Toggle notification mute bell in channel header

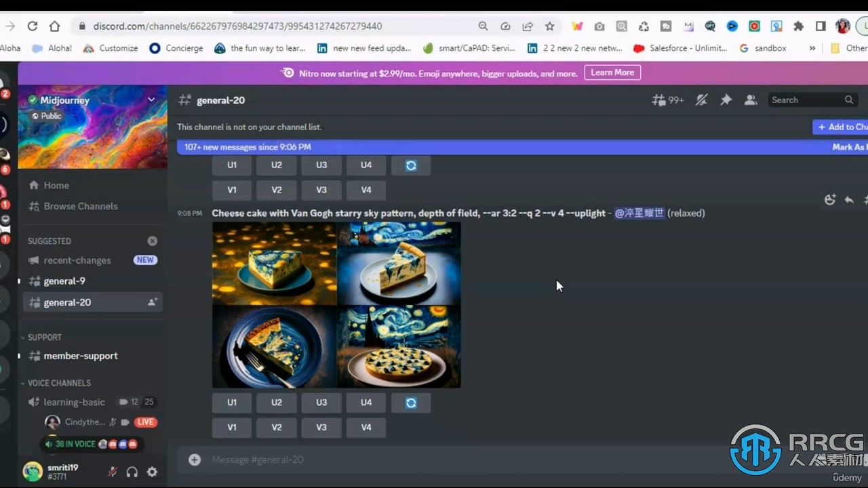click(702, 100)
